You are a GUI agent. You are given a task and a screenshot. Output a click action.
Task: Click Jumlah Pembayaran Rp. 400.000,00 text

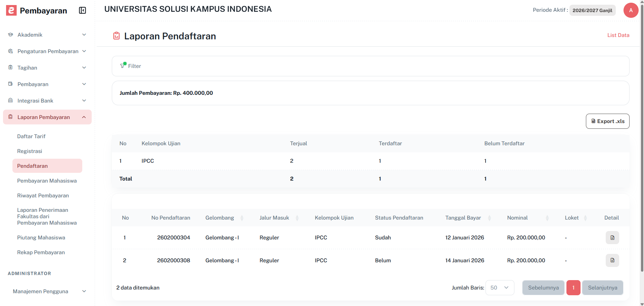click(166, 93)
